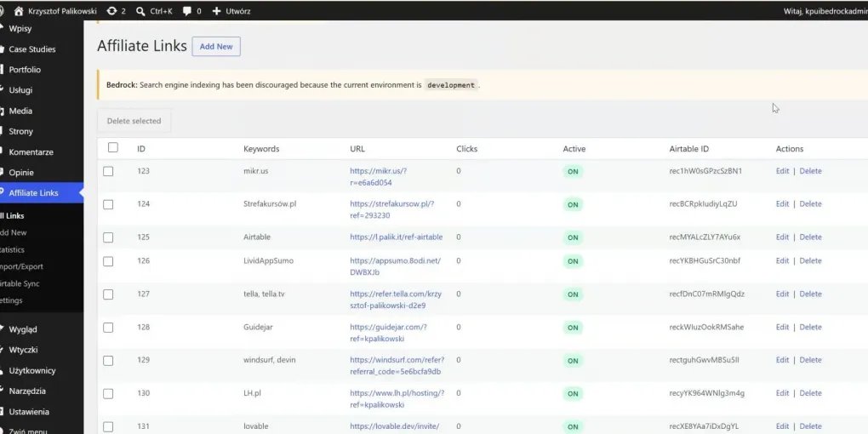Delete the mikr.us row

810,171
